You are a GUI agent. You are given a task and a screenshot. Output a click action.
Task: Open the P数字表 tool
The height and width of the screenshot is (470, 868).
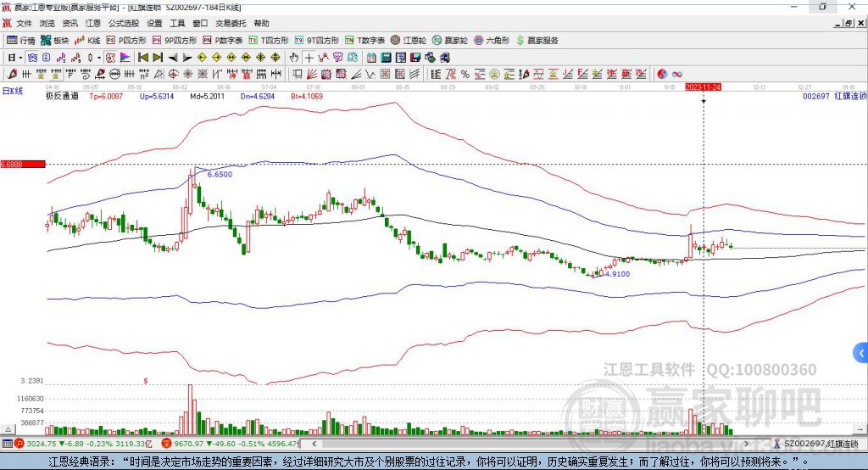pos(223,41)
